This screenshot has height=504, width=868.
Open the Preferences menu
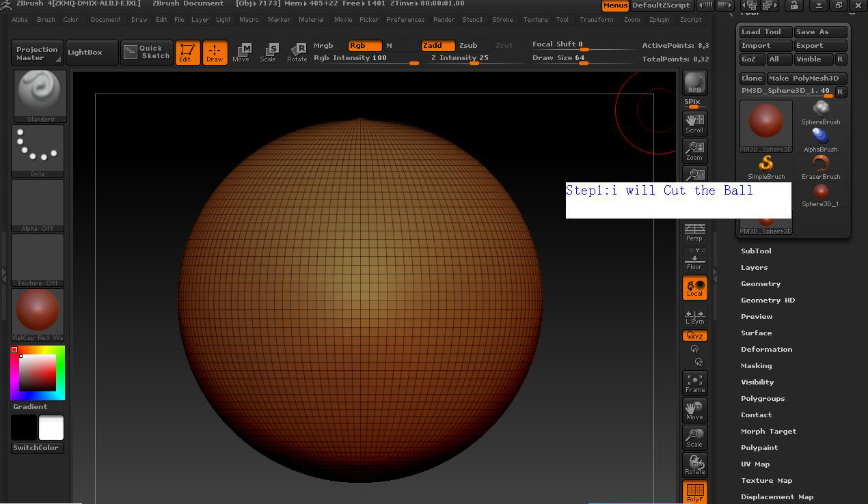(405, 20)
